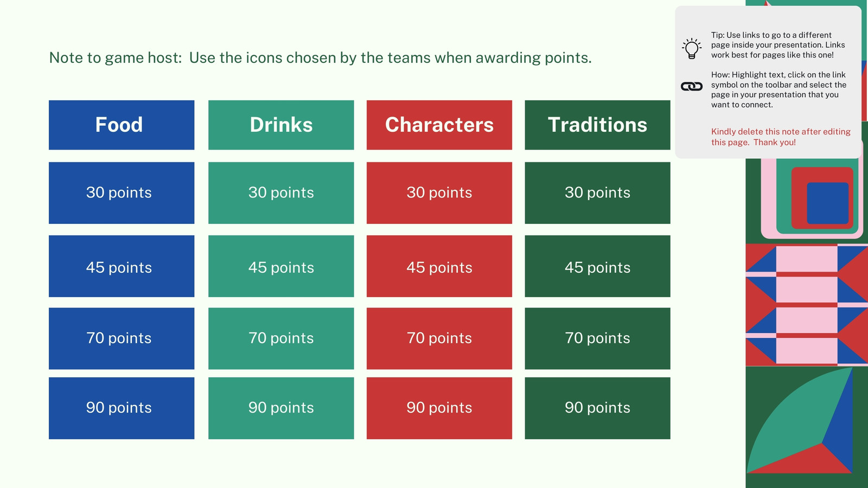Click the red delete-note reminder text
The image size is (868, 488).
tap(781, 137)
